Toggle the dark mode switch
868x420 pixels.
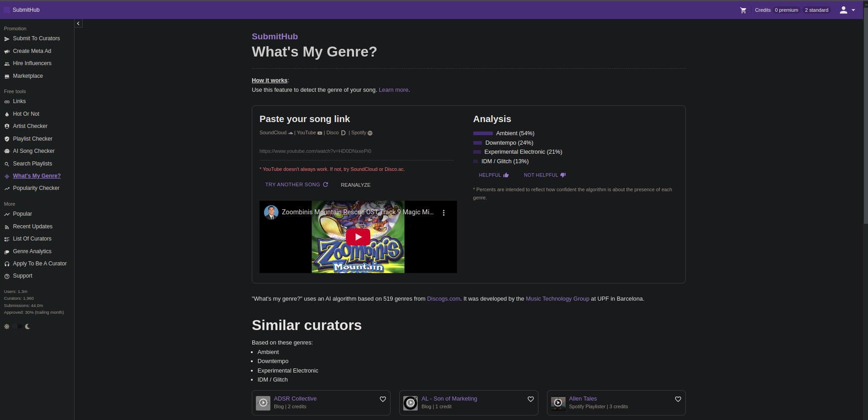pos(17,326)
